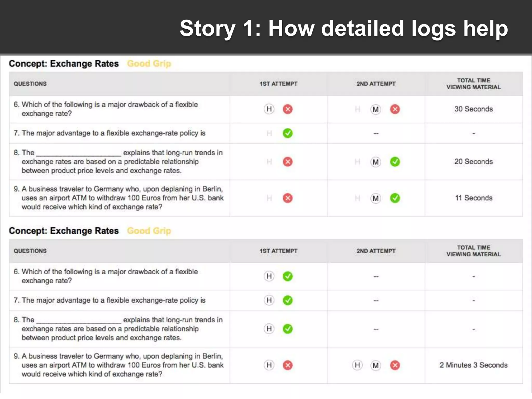Click the '30 Seconds' viewing time value
This screenshot has height=399, width=532.
click(474, 109)
